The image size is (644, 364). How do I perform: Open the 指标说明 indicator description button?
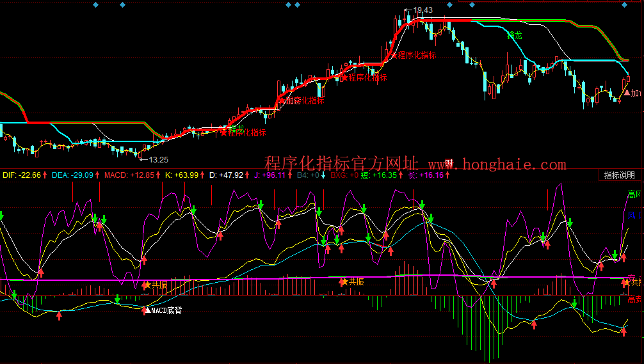click(619, 175)
